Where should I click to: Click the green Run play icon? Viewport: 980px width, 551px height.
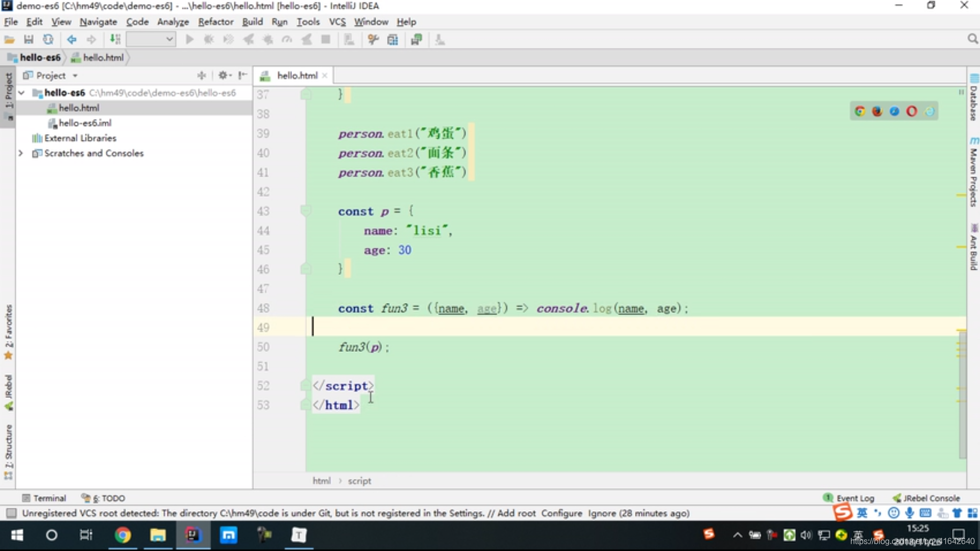[189, 40]
